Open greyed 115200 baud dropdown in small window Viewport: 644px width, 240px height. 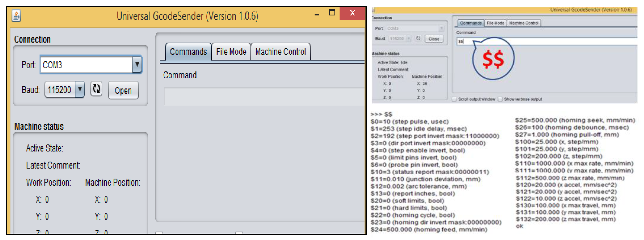tap(409, 39)
